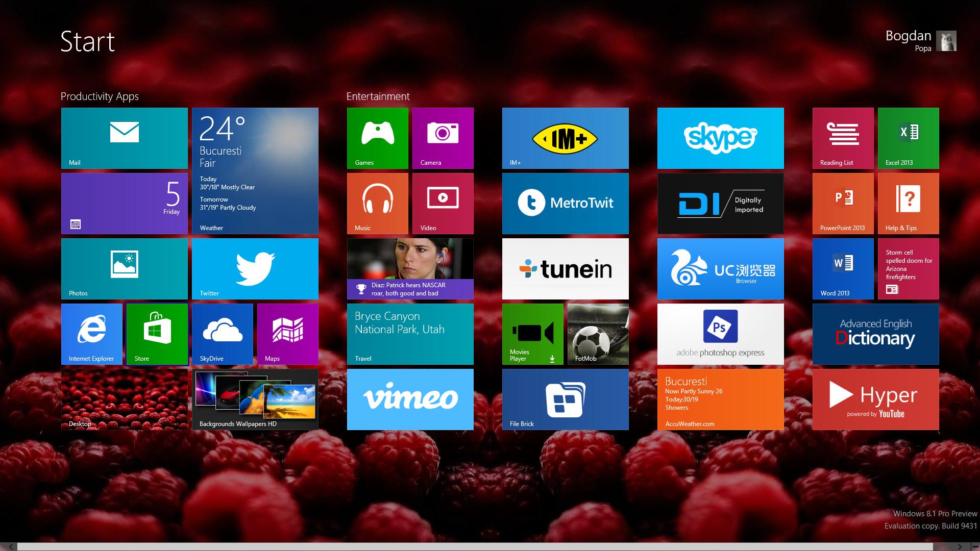Image resolution: width=980 pixels, height=551 pixels.
Task: Open FotMob soccer app
Action: click(602, 334)
